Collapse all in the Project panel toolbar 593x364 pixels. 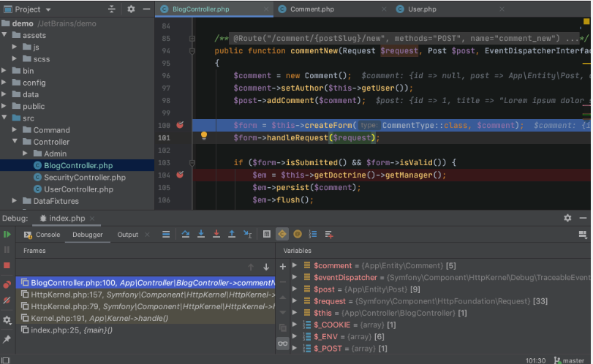pos(112,9)
